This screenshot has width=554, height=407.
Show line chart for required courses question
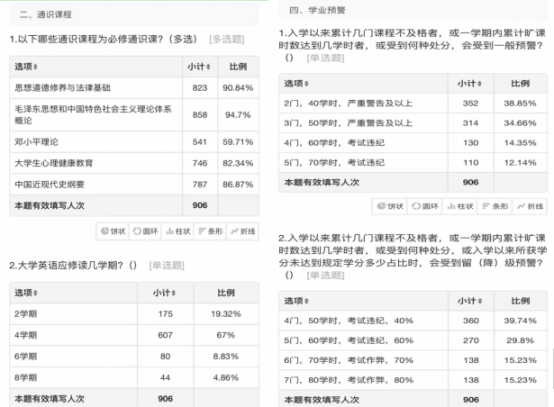click(243, 231)
